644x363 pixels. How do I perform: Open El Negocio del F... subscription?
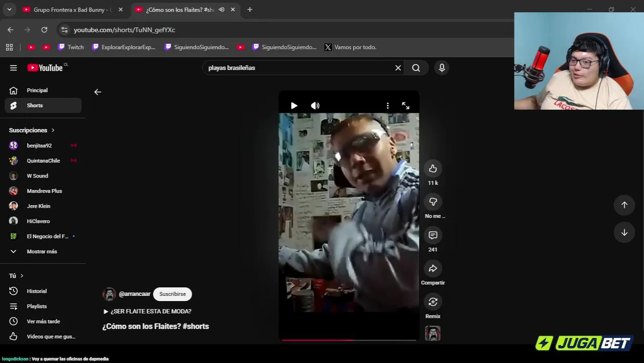click(x=43, y=236)
